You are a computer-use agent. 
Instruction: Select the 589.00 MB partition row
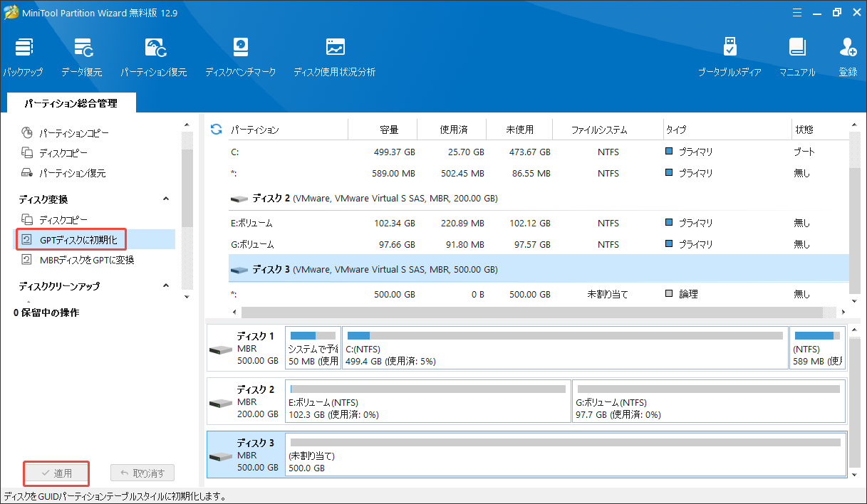[x=539, y=173]
